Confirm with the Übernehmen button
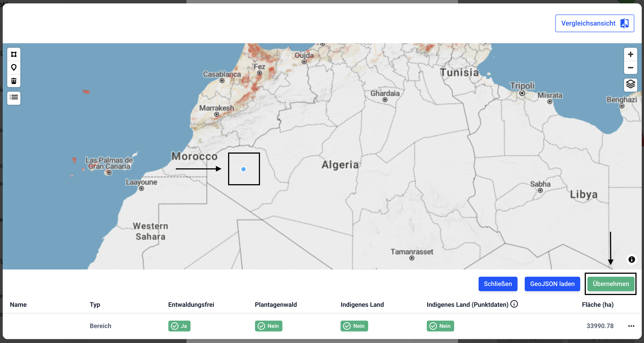 coord(611,284)
